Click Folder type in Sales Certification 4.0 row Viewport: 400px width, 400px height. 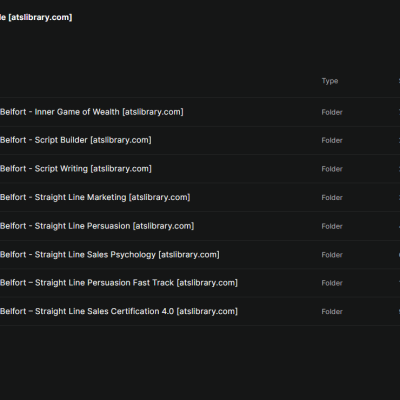(332, 312)
